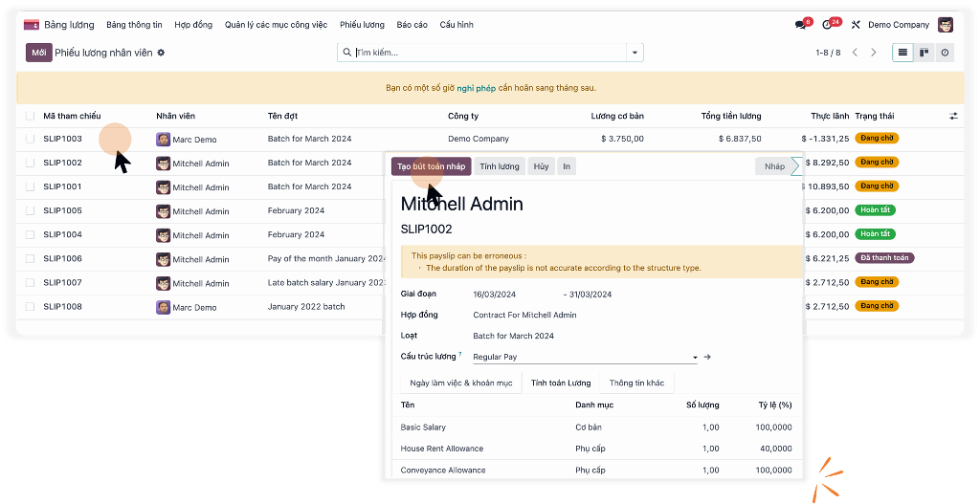980x504 pixels.
Task: Open the optional columns settings icon
Action: [953, 116]
